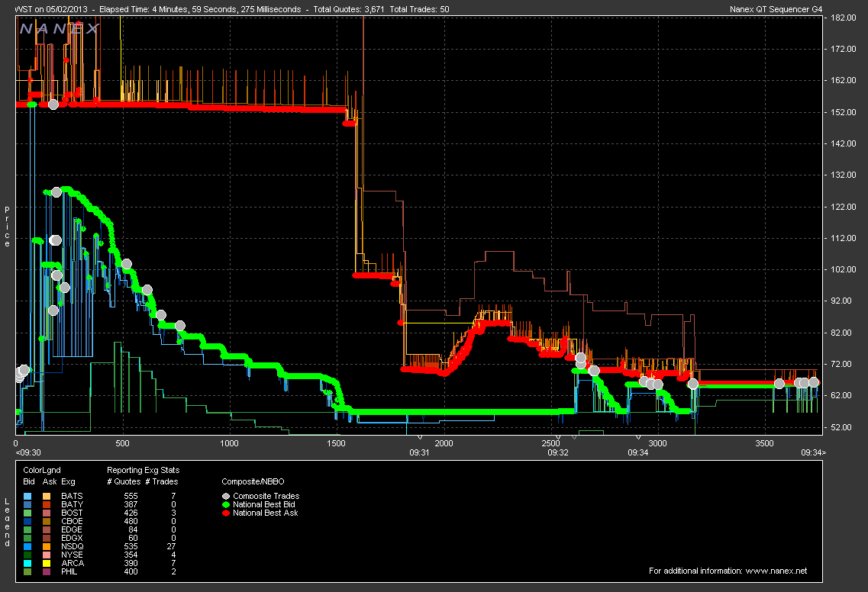Click the ARCA quote count 390
868x592 pixels.
tap(131, 563)
